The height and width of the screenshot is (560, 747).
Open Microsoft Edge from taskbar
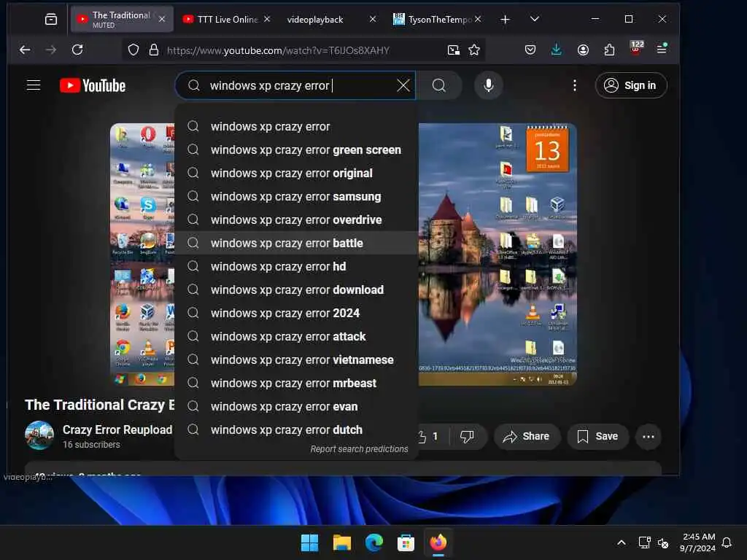point(374,542)
